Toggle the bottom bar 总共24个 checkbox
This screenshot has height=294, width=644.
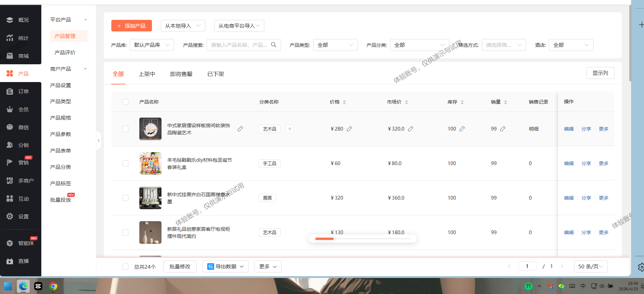click(x=125, y=267)
